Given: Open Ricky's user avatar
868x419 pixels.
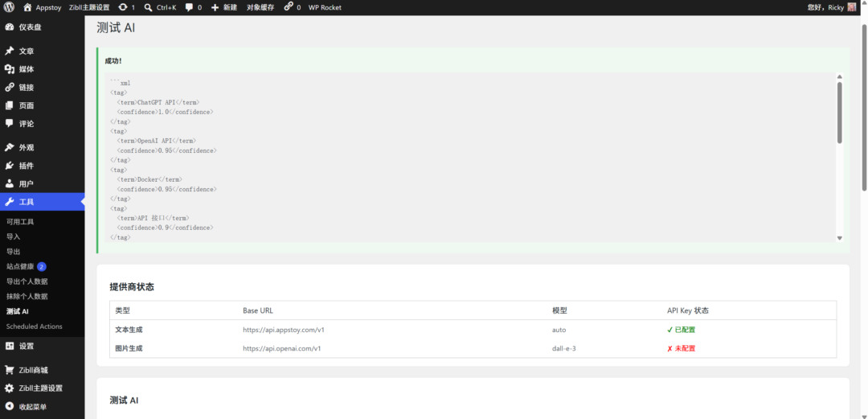Looking at the screenshot, I should click(852, 7).
